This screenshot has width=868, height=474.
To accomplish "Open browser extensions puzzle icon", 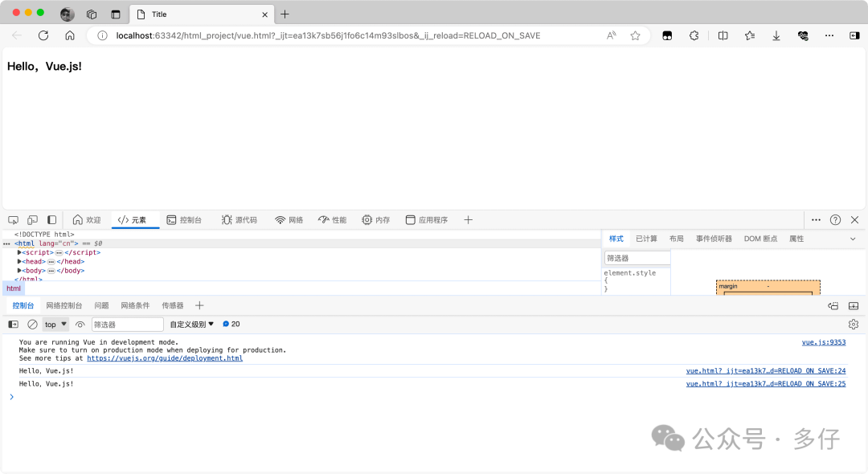I will coord(694,35).
